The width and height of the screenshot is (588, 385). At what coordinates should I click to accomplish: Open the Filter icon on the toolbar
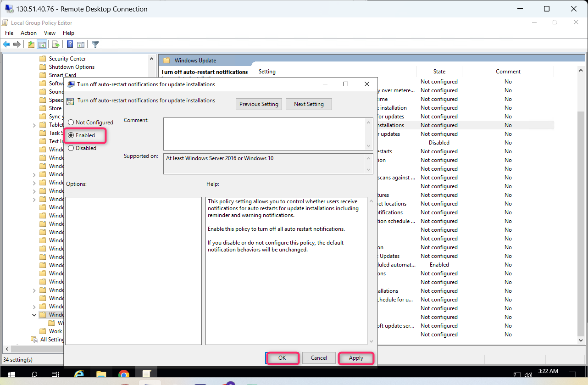(95, 44)
